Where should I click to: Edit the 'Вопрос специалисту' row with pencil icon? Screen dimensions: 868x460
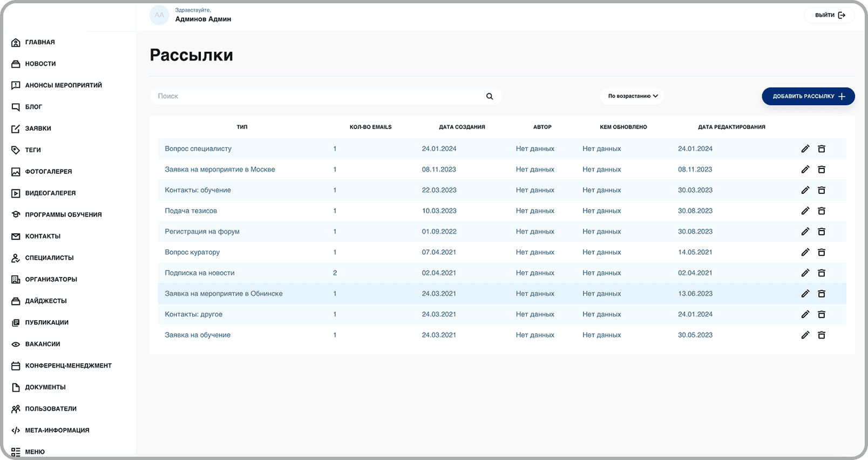tap(805, 148)
